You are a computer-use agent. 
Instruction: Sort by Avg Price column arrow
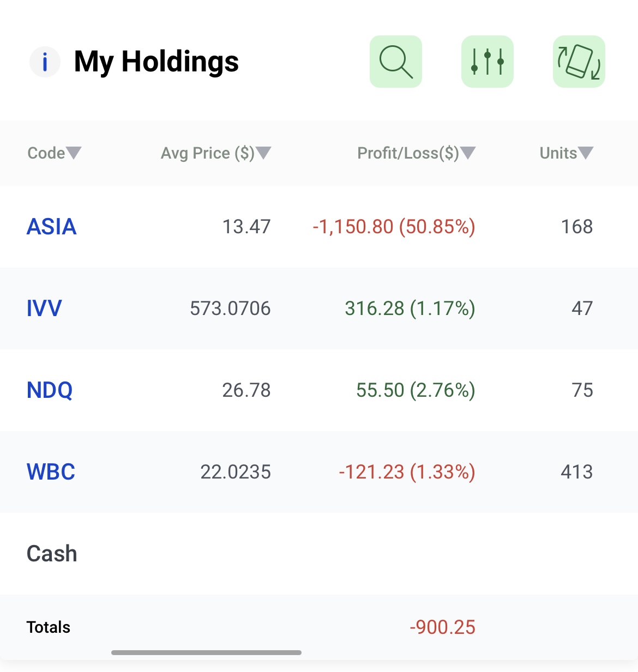click(263, 153)
